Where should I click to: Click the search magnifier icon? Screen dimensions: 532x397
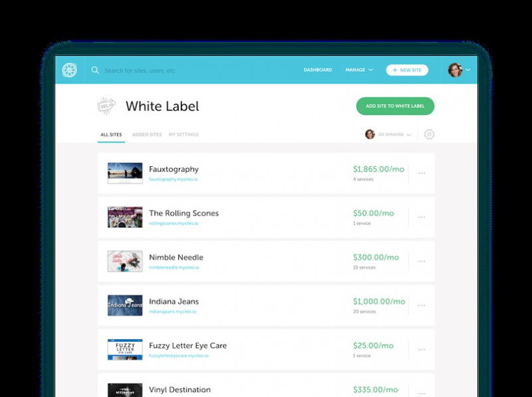(x=95, y=70)
